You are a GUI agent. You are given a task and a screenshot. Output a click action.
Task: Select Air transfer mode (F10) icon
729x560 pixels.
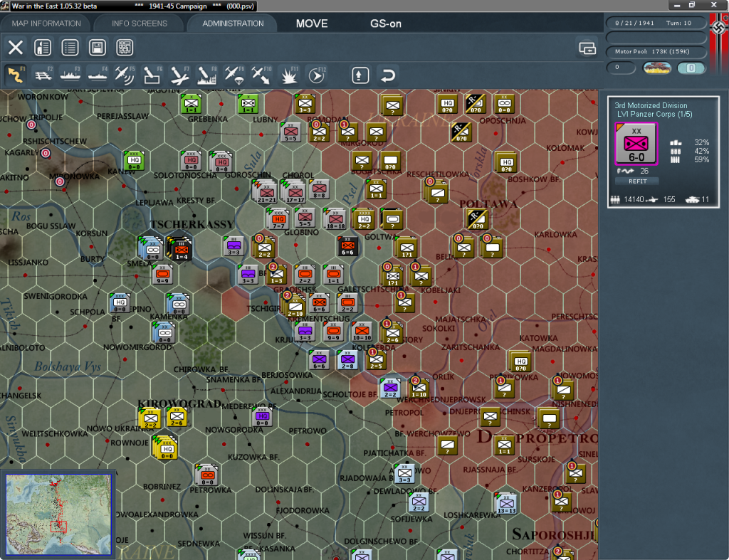click(x=261, y=75)
